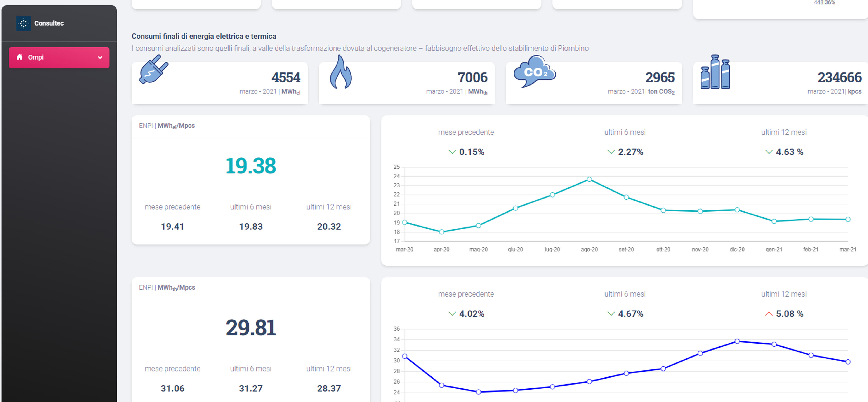Select the mar-21 point on teal chart
Viewport: 868px width, 402px height.
[848, 219]
